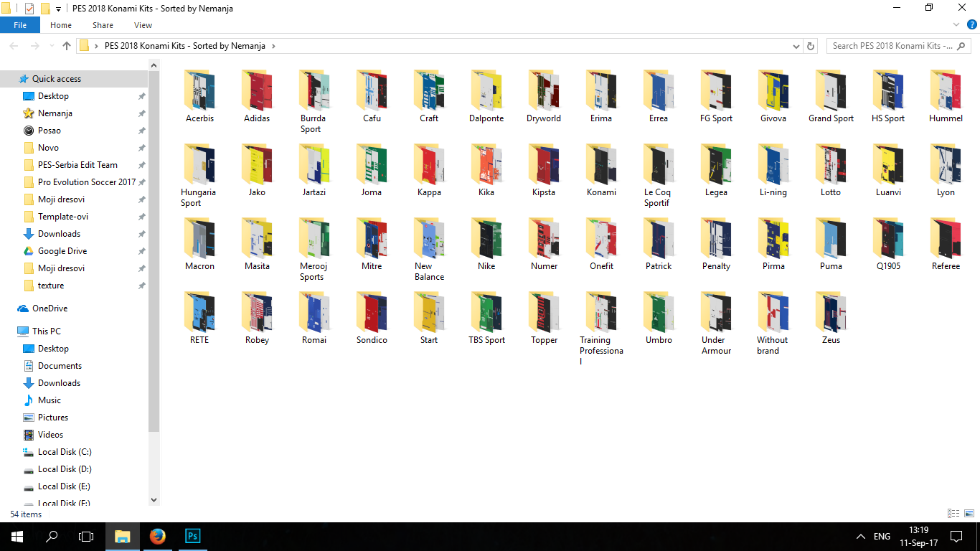Open the Legea folder

point(716,171)
